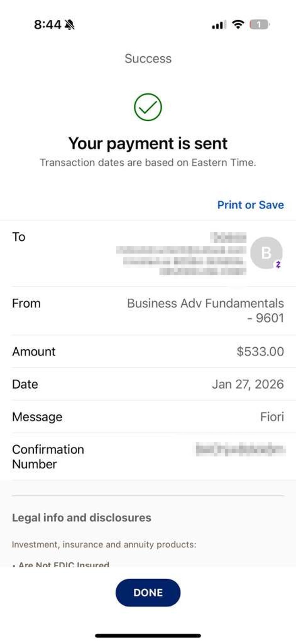This screenshot has height=644, width=296.
Task: Tap the blurred confirmation number value
Action: tap(240, 449)
